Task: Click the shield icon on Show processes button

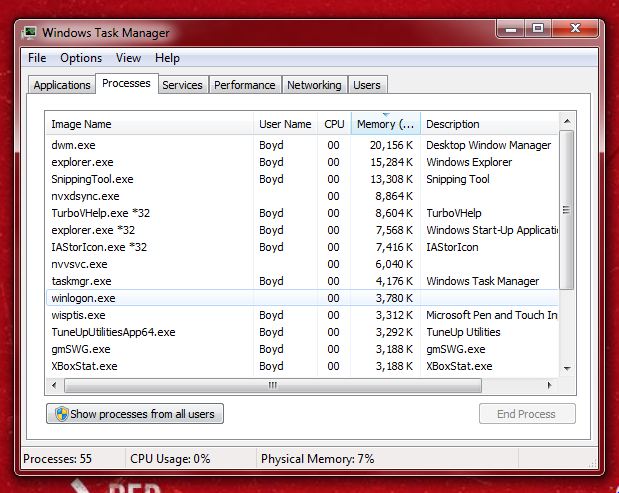Action: click(x=62, y=414)
